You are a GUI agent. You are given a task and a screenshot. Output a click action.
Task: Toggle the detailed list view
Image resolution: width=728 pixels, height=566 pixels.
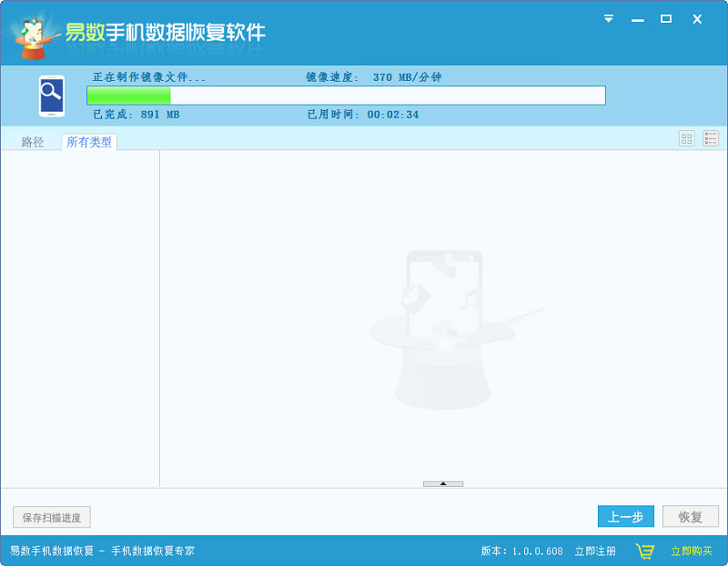click(x=709, y=138)
